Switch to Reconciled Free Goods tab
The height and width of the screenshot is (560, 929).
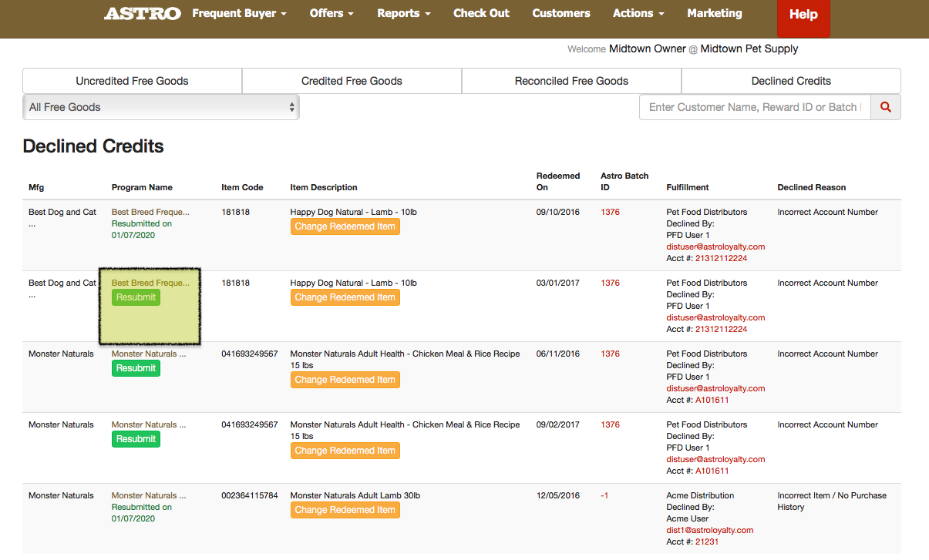pyautogui.click(x=571, y=81)
